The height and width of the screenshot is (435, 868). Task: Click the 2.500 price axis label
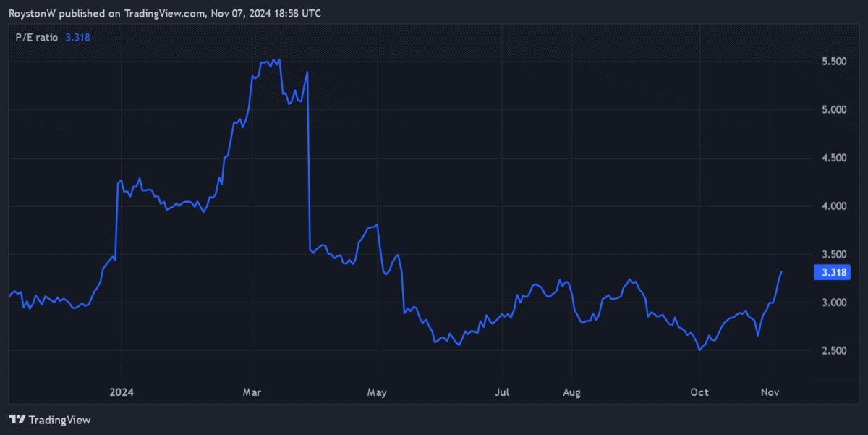[835, 351]
